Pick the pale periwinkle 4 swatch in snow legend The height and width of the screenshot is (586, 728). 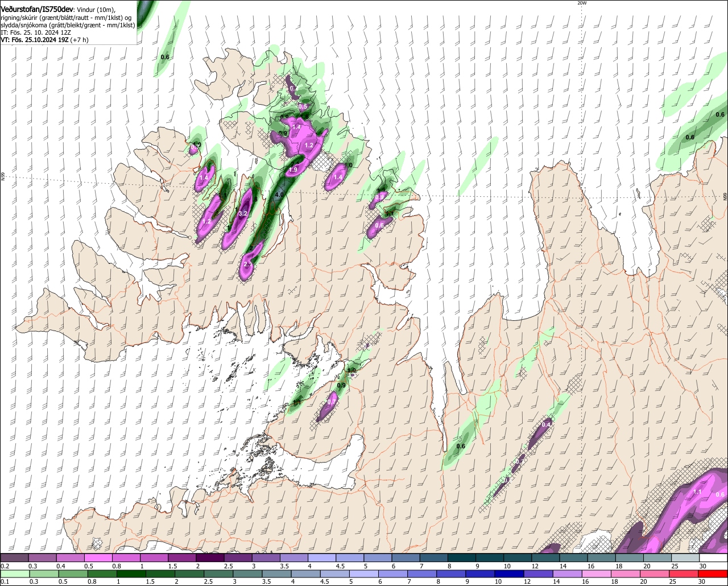[x=322, y=558]
